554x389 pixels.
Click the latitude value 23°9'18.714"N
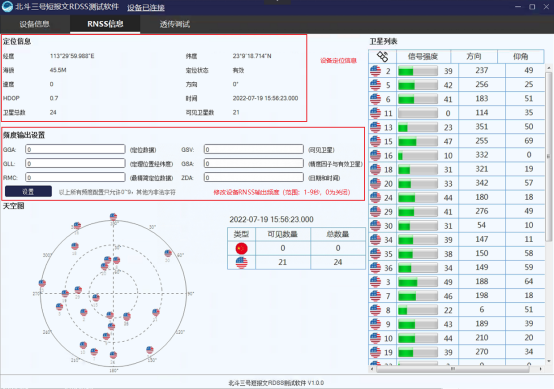tap(252, 56)
